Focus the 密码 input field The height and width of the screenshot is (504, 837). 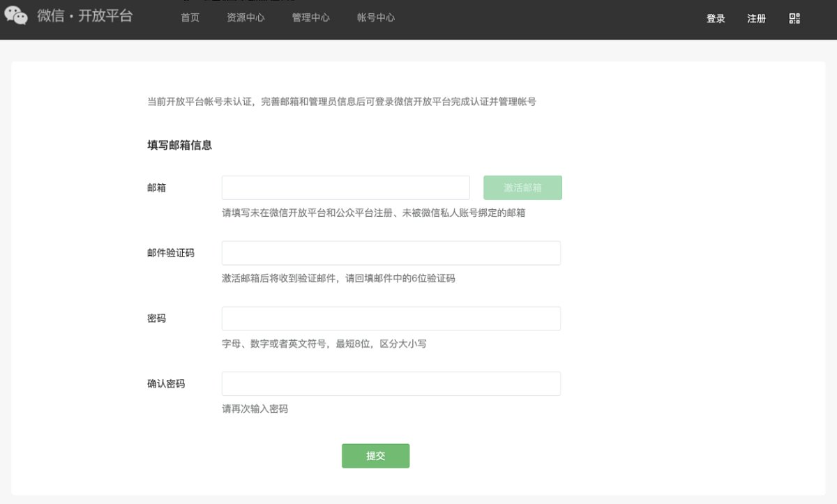pos(391,319)
